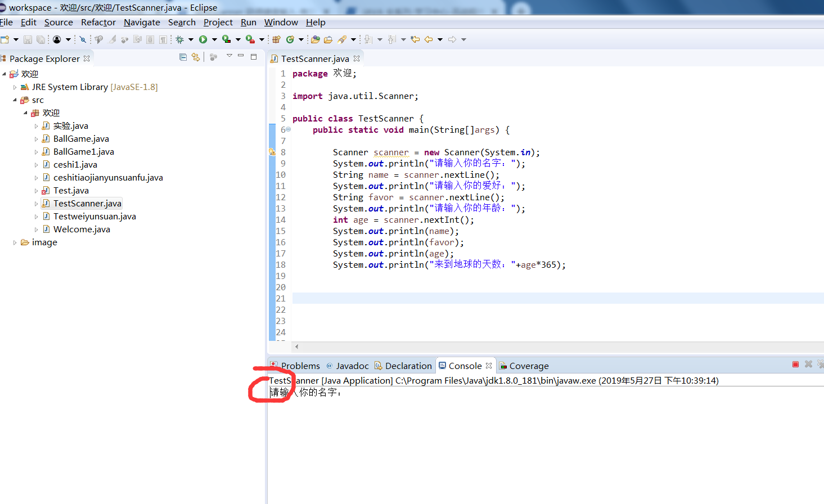Open Run configurations dropdown arrow
The image size is (824, 504).
point(214,39)
